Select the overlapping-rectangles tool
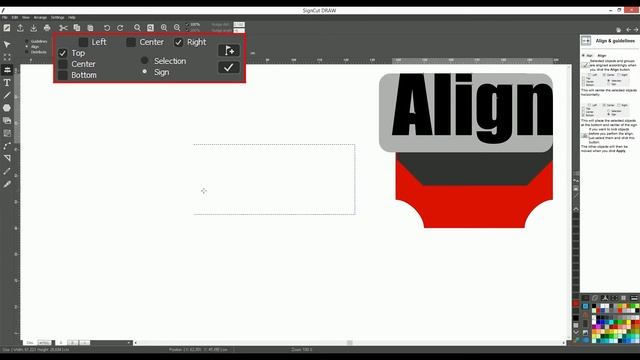Image resolution: width=640 pixels, height=360 pixels. tap(7, 121)
